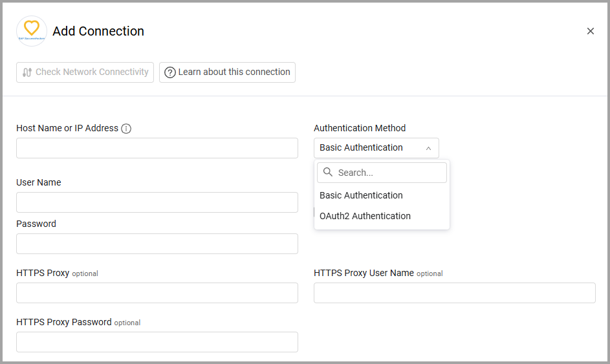Click the network connectivity arrows icon
The image size is (610, 364).
tap(27, 72)
